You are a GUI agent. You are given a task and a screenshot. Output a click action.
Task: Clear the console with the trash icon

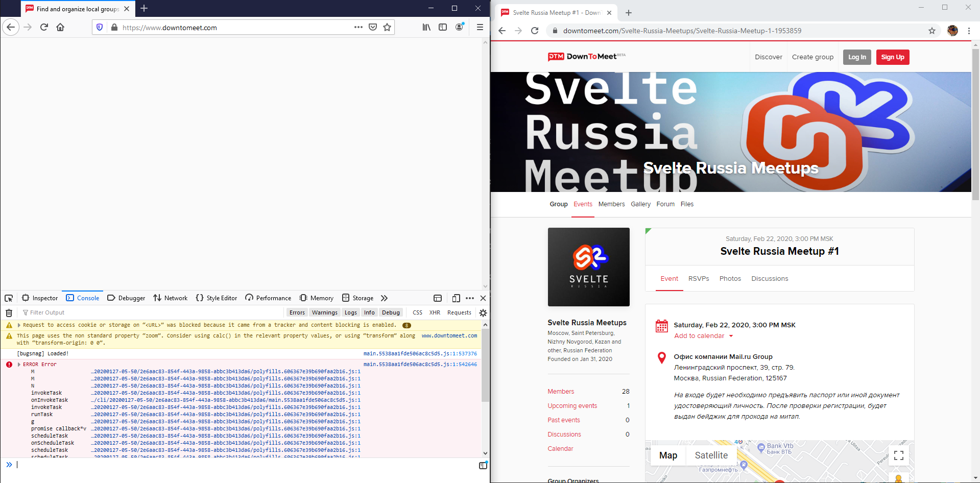point(9,312)
